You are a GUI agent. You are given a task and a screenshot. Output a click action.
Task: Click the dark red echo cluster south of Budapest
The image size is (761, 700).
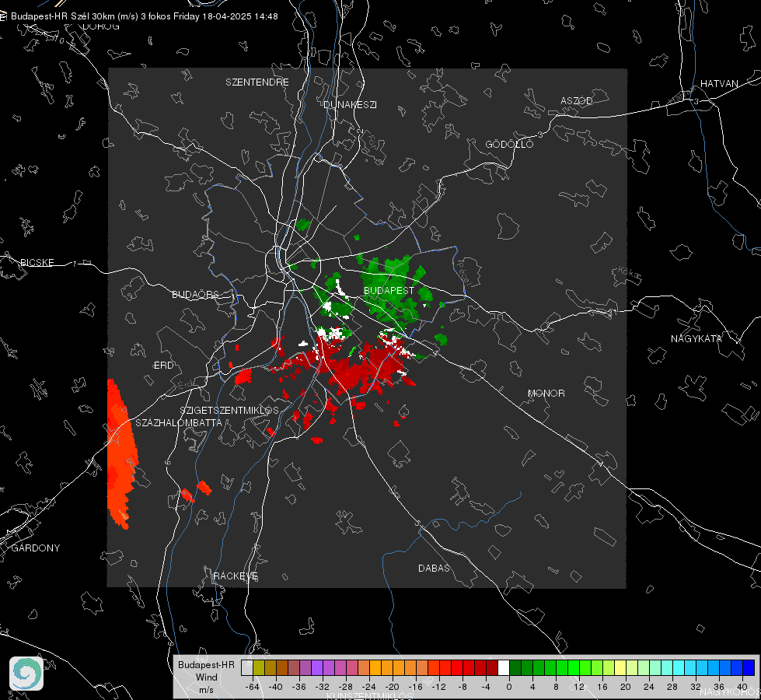tap(359, 367)
